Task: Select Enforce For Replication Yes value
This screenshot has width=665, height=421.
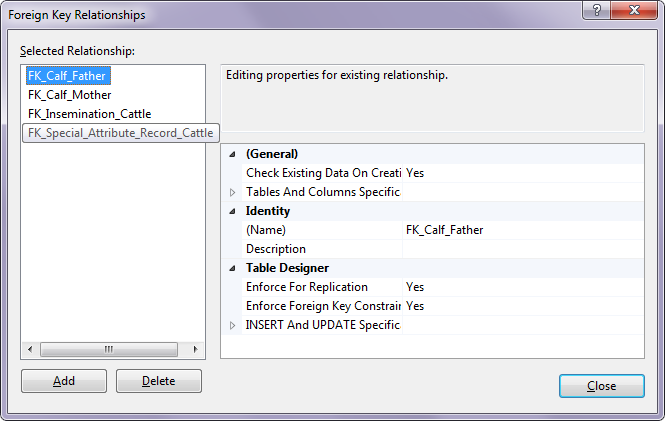Action: tap(522, 287)
